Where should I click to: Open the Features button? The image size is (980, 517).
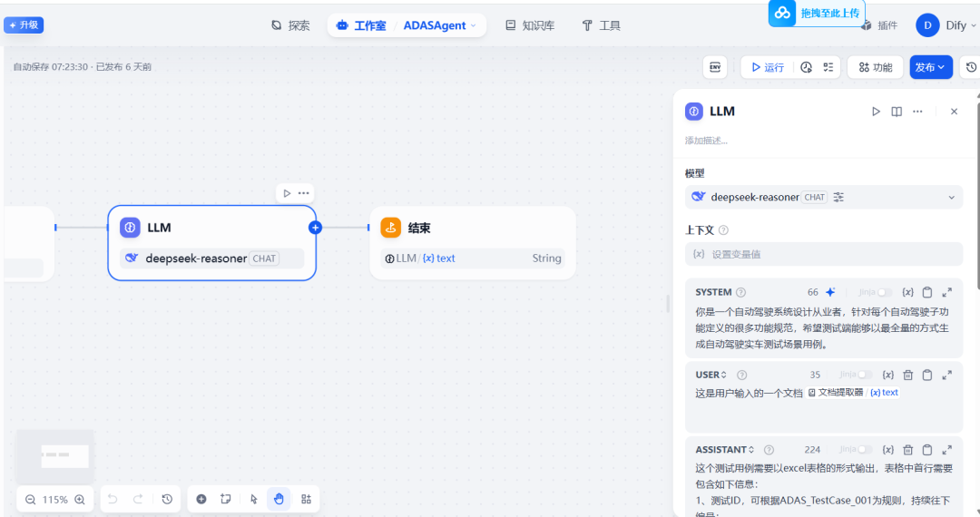coord(875,67)
